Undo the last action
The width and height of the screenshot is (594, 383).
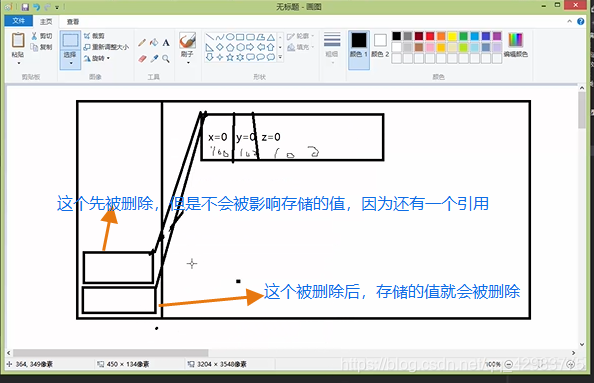[x=36, y=7]
